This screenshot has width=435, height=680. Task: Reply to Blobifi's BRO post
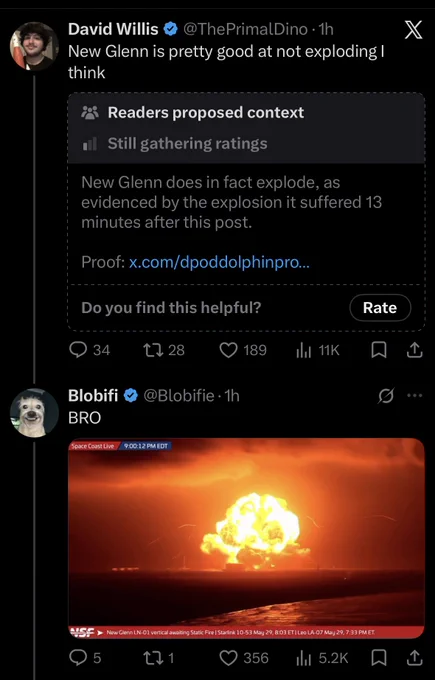(85, 658)
